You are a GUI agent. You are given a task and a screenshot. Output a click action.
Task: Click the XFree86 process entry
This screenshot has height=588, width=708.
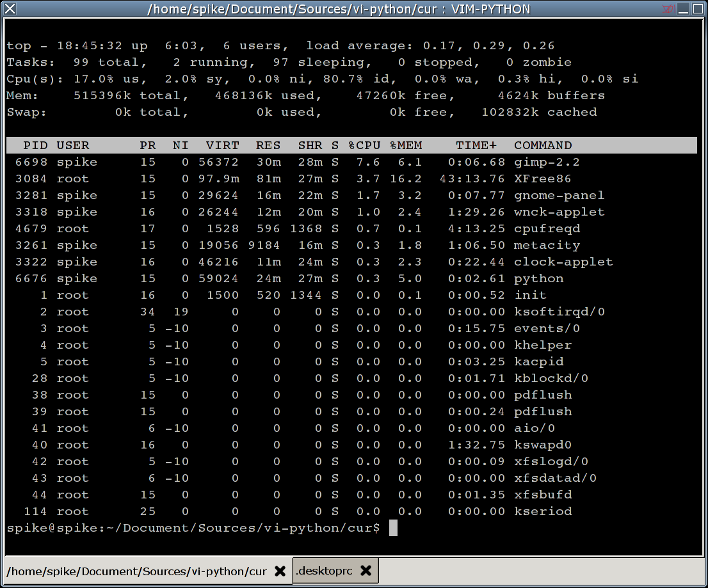coord(542,179)
